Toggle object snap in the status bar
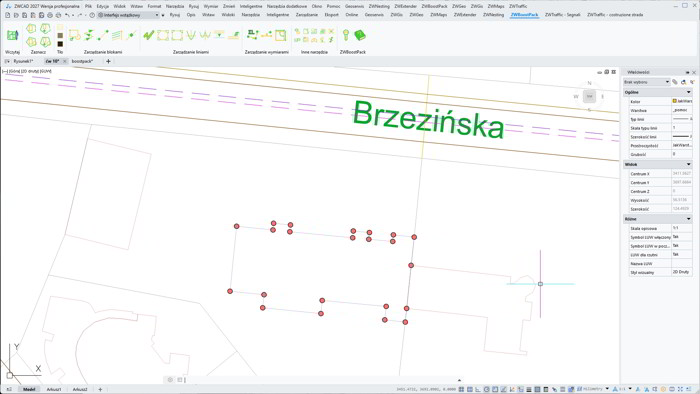Viewport: 700px width, 394px height. point(495,390)
